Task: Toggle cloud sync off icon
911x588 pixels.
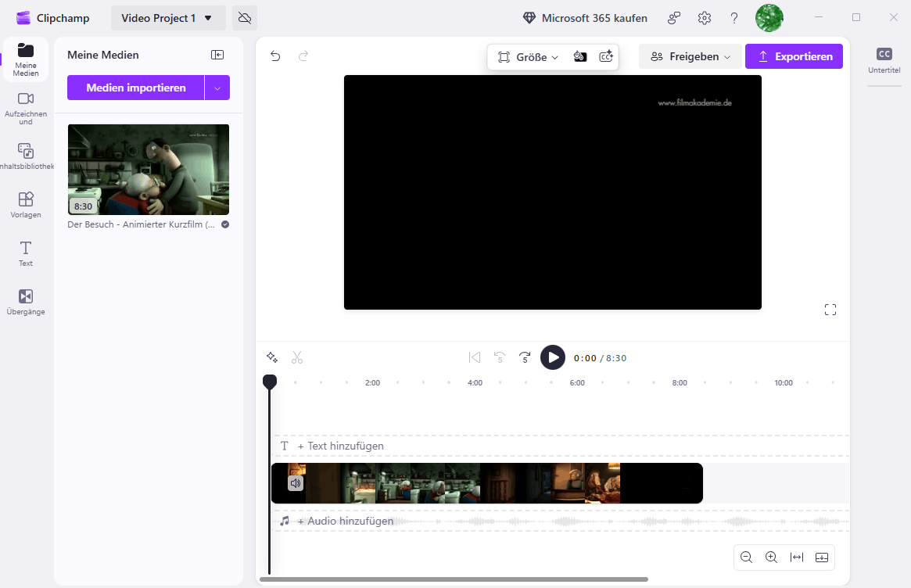Action: [x=245, y=18]
